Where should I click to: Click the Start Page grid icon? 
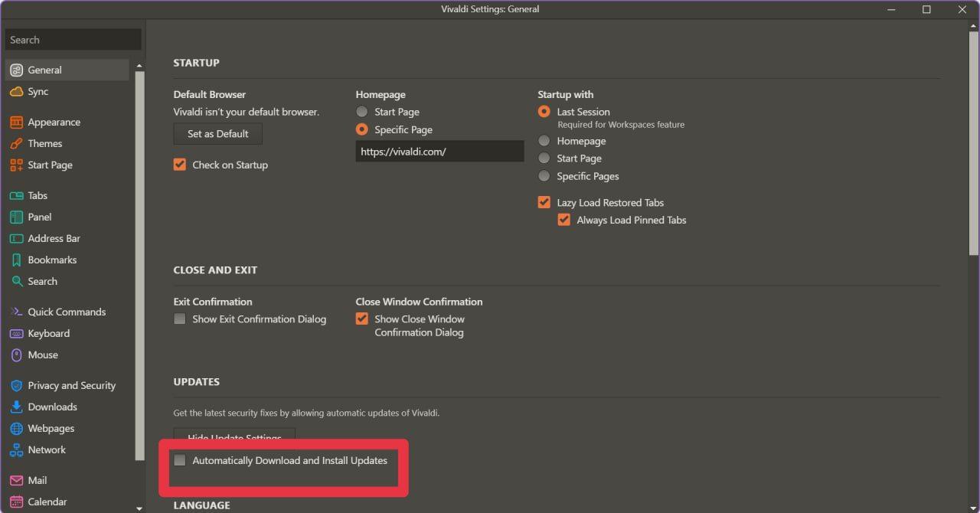(x=16, y=165)
